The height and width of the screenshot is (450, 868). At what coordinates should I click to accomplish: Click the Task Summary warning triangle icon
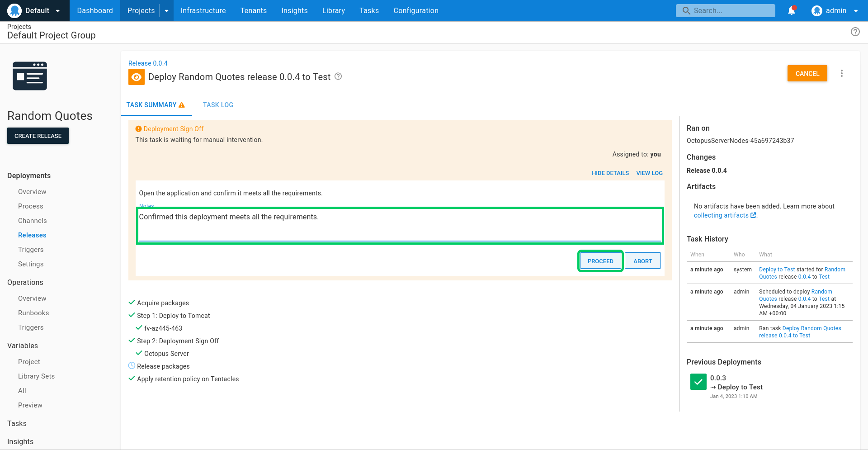tap(182, 105)
